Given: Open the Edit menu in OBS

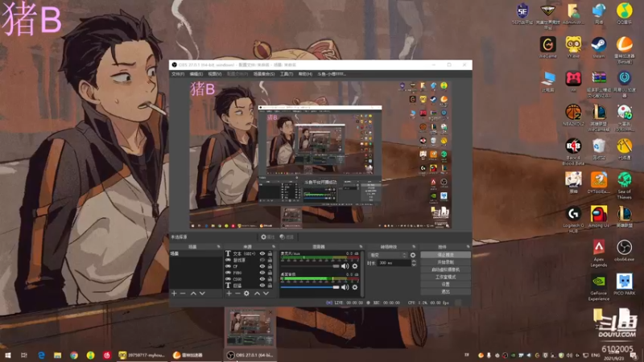Looking at the screenshot, I should coord(196,74).
